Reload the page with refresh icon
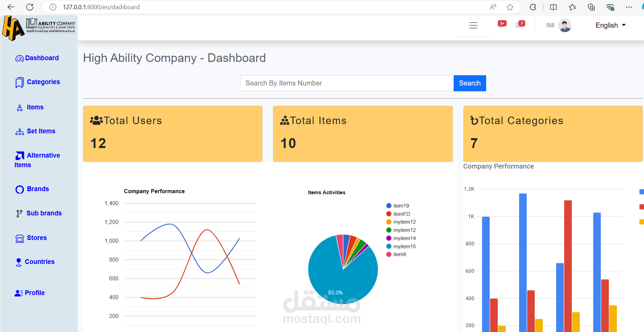This screenshot has width=644, height=332. coord(30,7)
